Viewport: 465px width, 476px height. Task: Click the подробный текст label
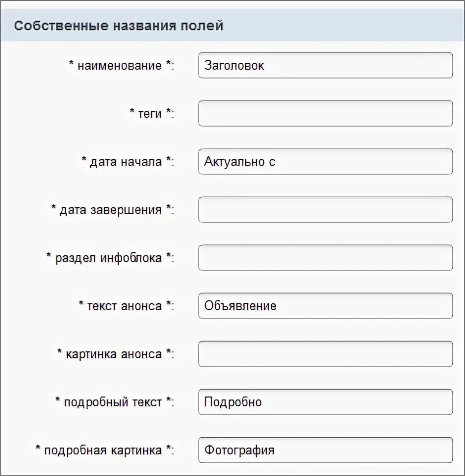pyautogui.click(x=113, y=402)
